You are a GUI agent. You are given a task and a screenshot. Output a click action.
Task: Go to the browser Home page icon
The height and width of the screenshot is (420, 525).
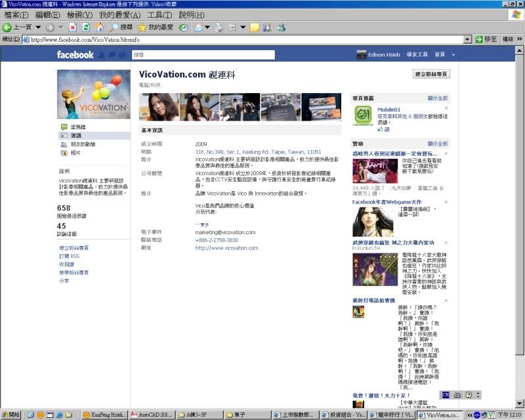coord(99,28)
